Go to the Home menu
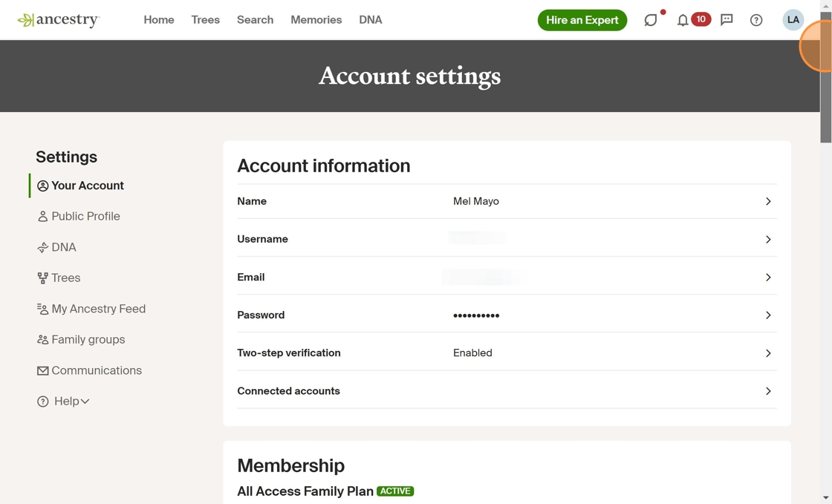This screenshot has height=504, width=832. pos(159,19)
